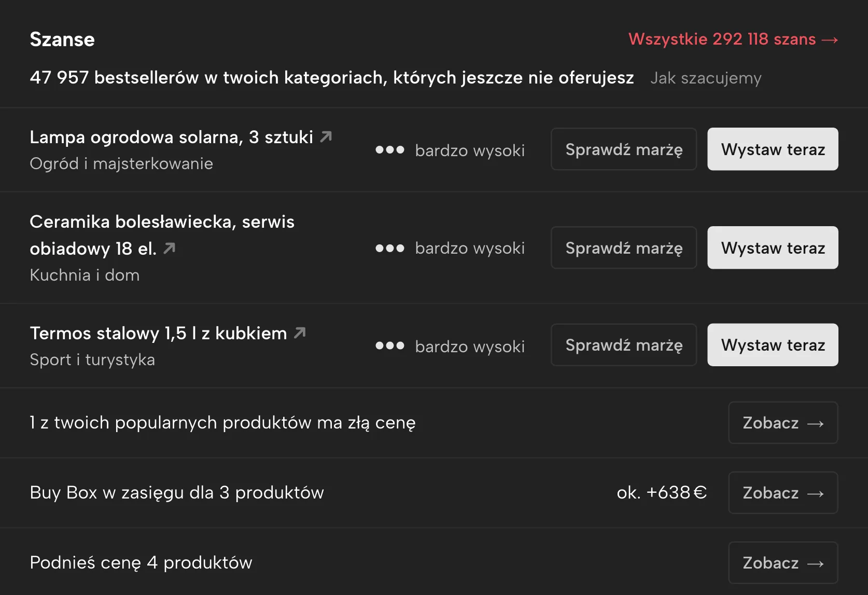Open product title Ceramika bolesławiecka serwis obiadowy
This screenshot has height=595, width=868.
(162, 235)
